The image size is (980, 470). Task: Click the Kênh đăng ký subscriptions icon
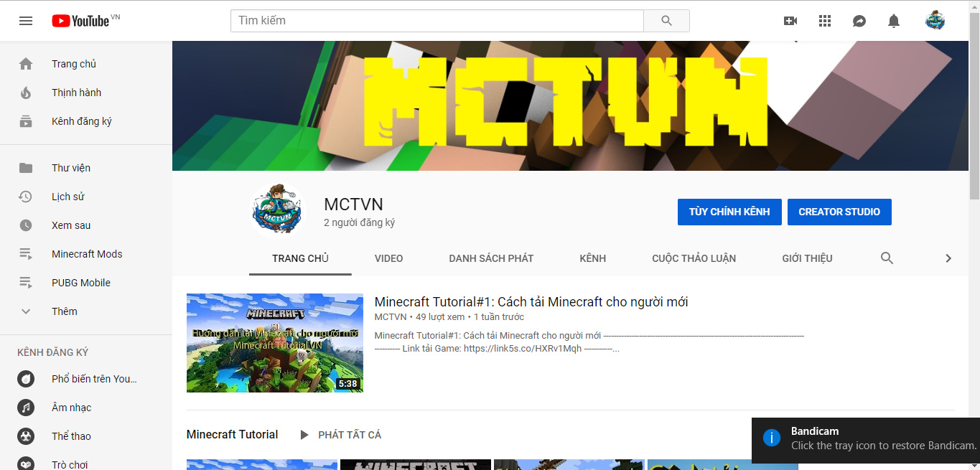click(x=26, y=121)
